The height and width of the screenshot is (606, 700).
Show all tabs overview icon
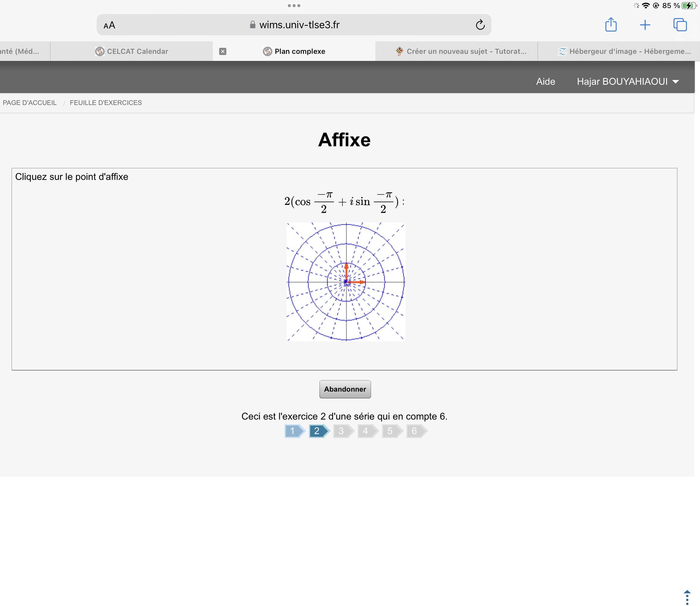tap(680, 25)
